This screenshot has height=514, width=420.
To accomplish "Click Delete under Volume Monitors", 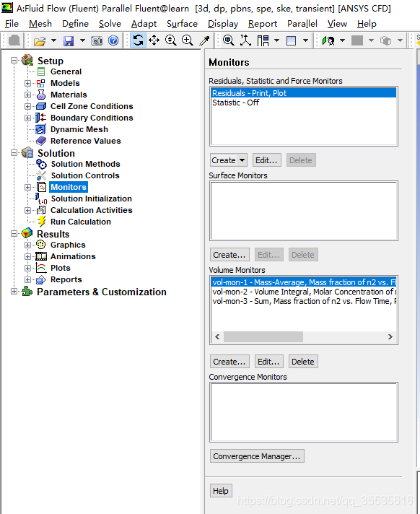I will coord(303,362).
